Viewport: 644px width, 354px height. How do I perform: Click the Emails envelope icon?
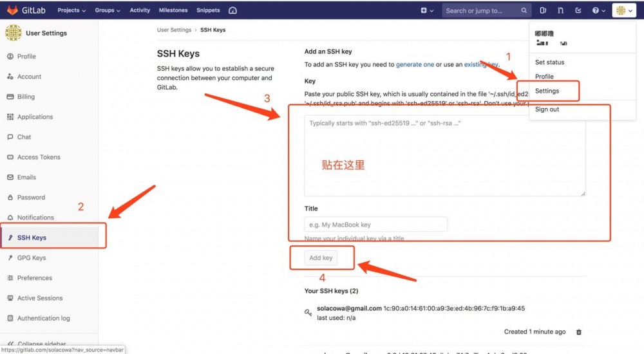tap(10, 177)
